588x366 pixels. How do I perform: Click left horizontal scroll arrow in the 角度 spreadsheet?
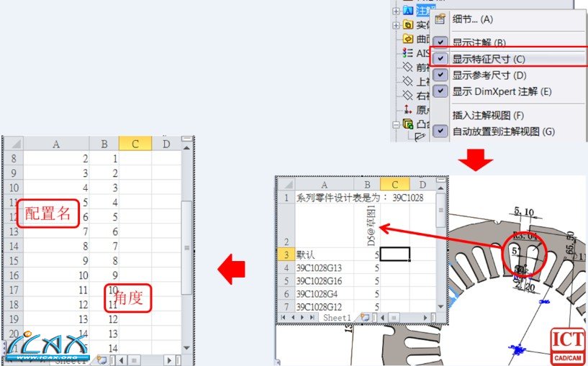click(x=121, y=360)
